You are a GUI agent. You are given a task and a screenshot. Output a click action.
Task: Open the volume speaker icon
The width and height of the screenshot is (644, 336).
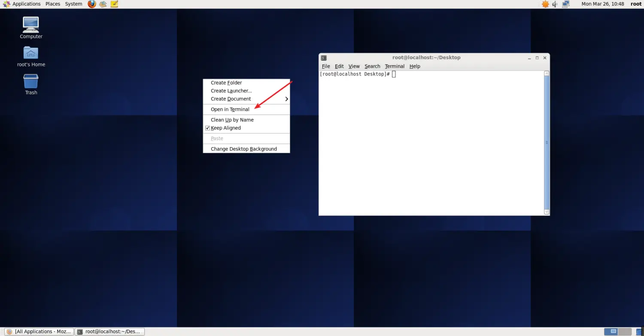[x=555, y=4]
